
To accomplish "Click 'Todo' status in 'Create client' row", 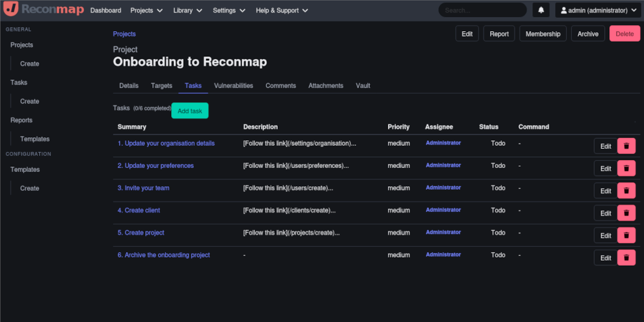I will 498,210.
